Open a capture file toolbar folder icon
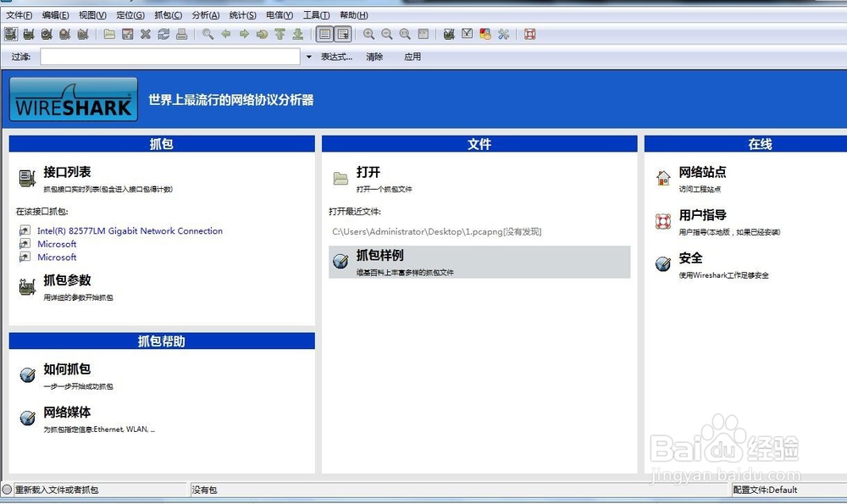Viewport: 847px width, 504px height. pyautogui.click(x=109, y=34)
